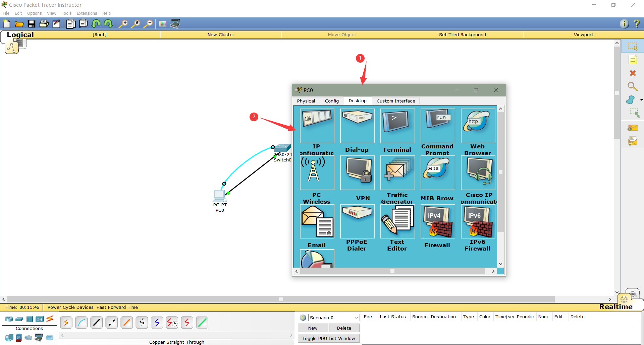Switch to the Physical tab

[306, 101]
